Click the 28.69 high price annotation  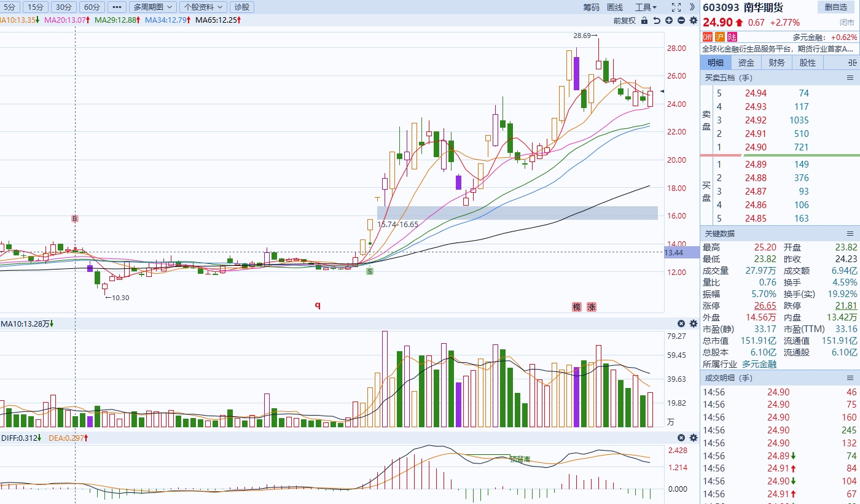[585, 36]
